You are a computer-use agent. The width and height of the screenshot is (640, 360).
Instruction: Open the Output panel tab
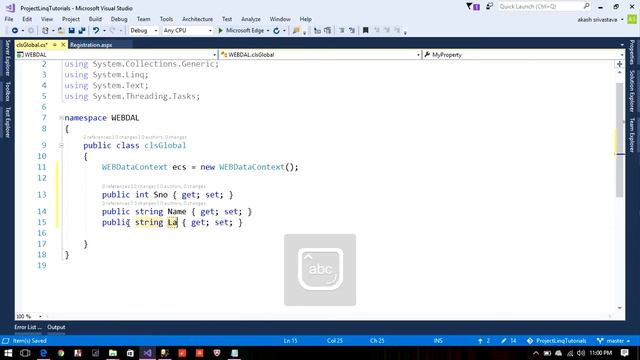[56, 327]
